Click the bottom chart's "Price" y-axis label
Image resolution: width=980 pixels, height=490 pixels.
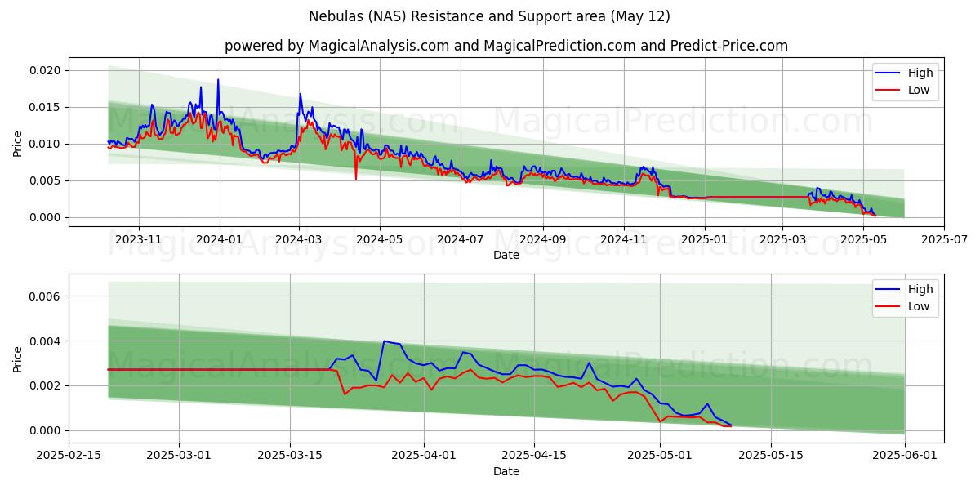point(18,358)
